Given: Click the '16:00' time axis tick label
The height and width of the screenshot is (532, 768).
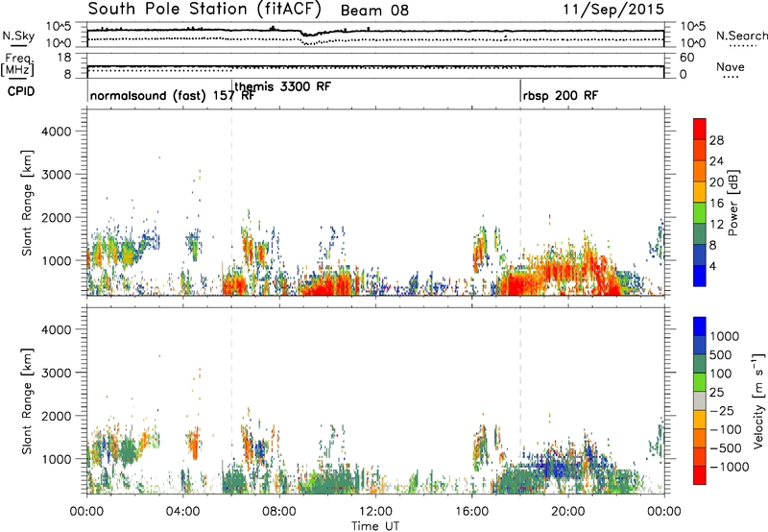Looking at the screenshot, I should coord(471,512).
